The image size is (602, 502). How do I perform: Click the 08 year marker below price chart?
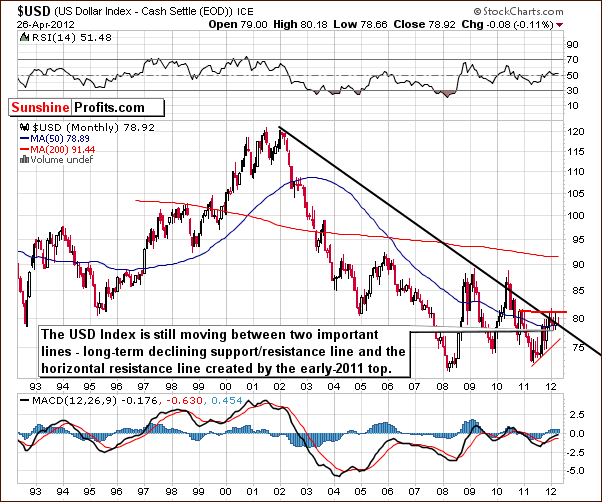pos(442,386)
